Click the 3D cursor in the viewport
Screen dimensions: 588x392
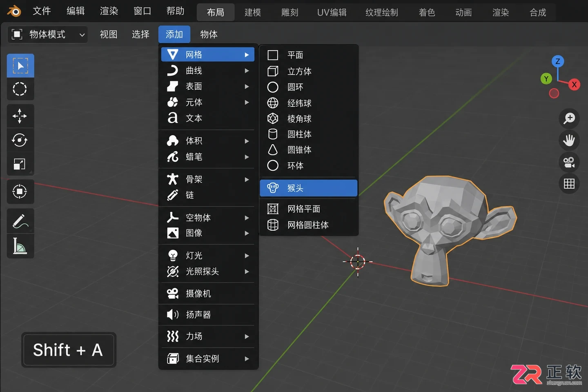358,262
